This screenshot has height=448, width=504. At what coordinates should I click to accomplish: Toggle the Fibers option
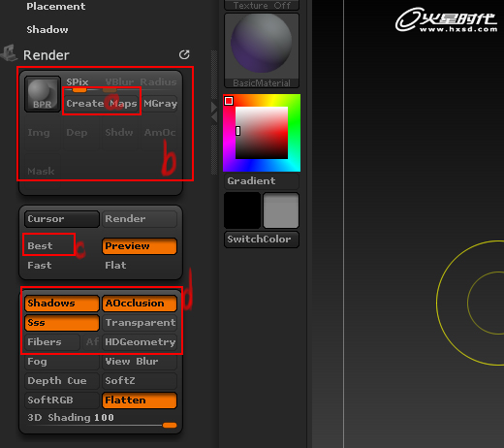click(x=52, y=342)
